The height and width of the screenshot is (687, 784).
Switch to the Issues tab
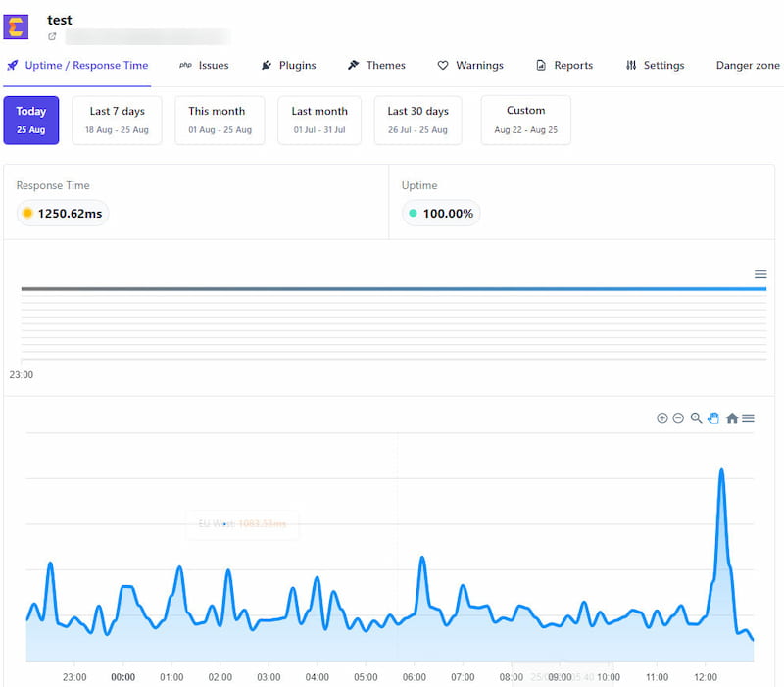pos(204,65)
